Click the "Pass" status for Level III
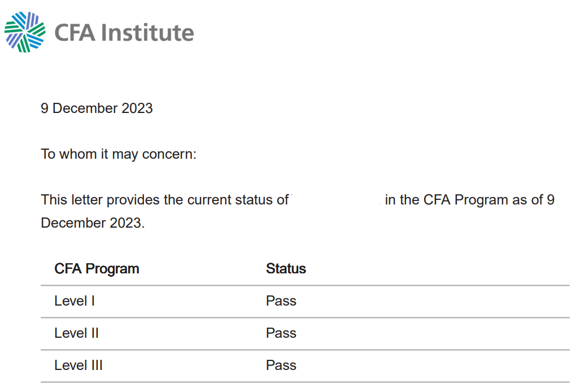Screen dimensions: 580x392 click(281, 365)
